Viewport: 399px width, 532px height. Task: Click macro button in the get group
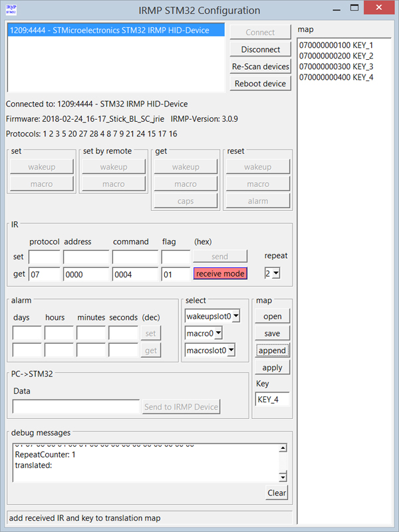coord(186,184)
